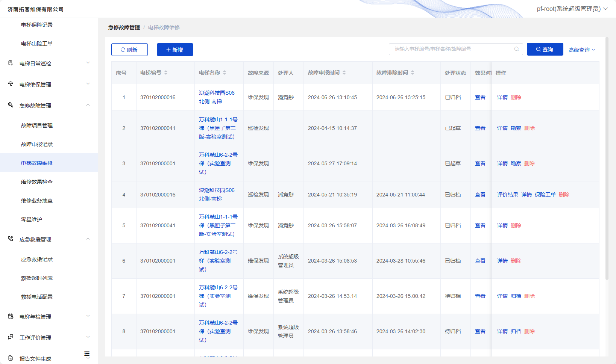Screen dimensions: 616x364
Task: Open pf-root user account dropdown
Action: point(572,9)
